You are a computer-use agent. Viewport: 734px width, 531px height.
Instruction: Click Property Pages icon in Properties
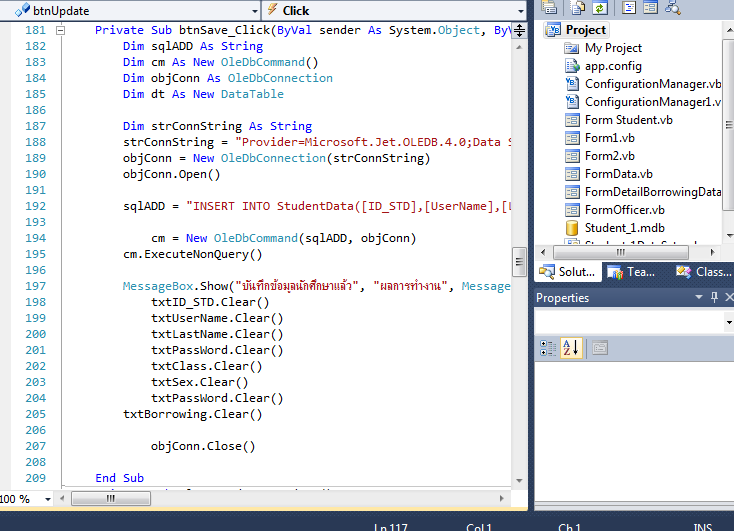coord(600,348)
